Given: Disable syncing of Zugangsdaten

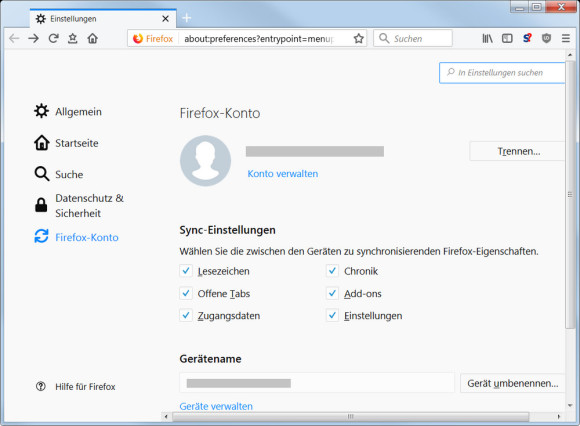Looking at the screenshot, I should coord(186,315).
